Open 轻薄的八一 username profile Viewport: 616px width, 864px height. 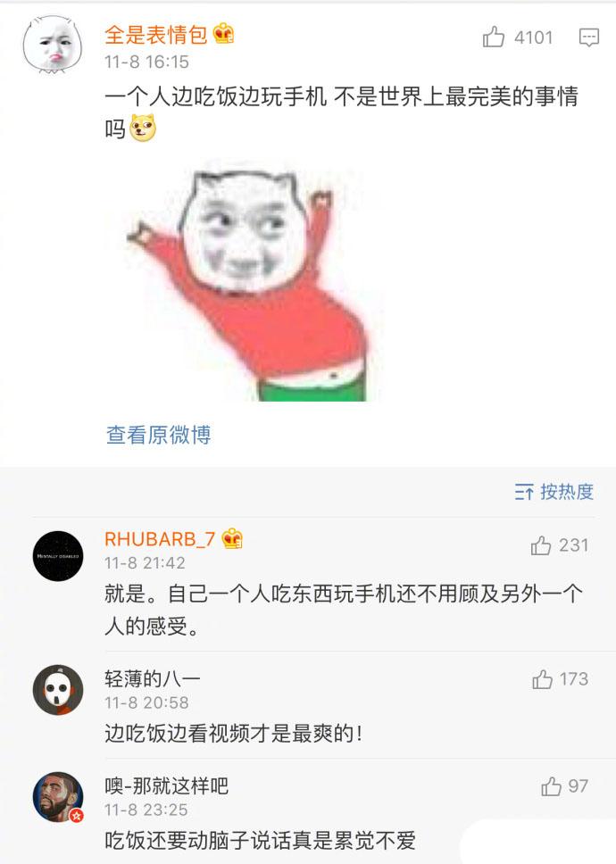152,679
